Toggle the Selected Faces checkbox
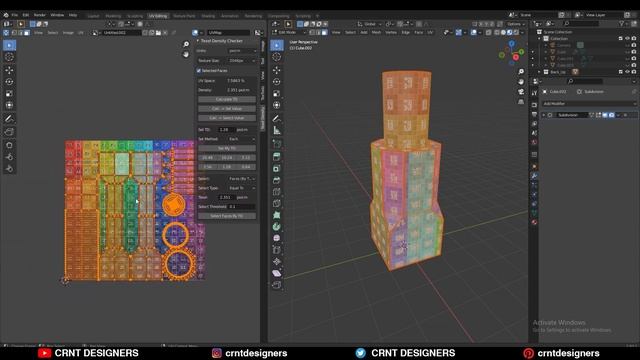This screenshot has height=360, width=640. click(x=199, y=71)
